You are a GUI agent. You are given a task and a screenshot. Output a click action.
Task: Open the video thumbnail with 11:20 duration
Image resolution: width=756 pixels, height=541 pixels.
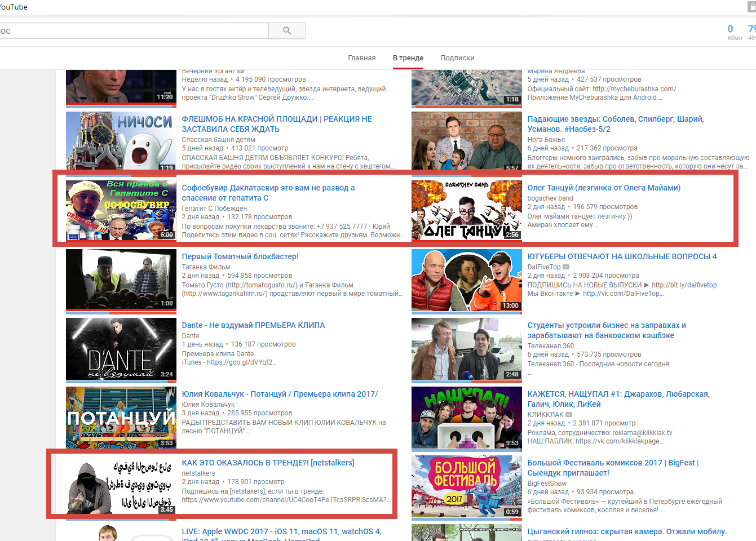click(121, 86)
